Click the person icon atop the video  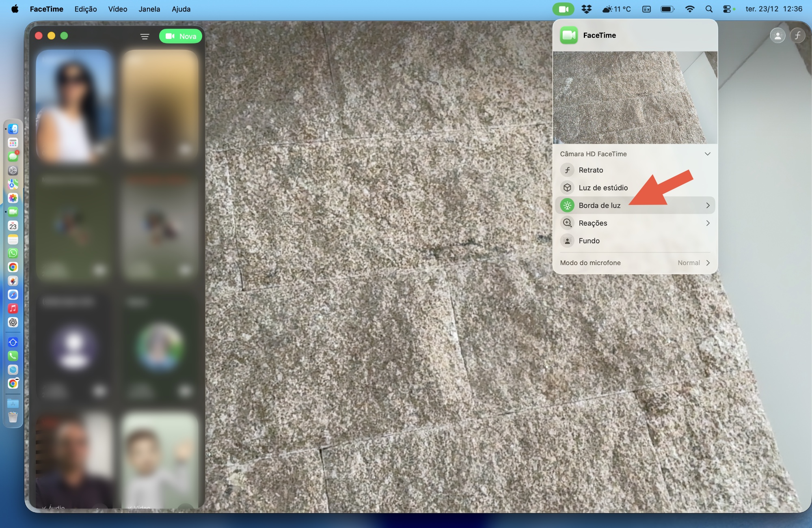[x=777, y=36]
